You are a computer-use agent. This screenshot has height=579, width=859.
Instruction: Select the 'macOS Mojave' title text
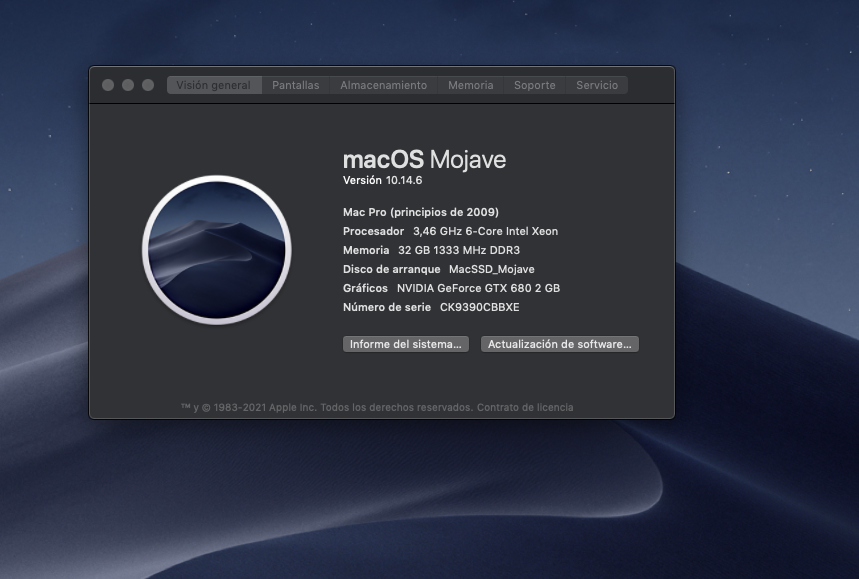point(425,159)
